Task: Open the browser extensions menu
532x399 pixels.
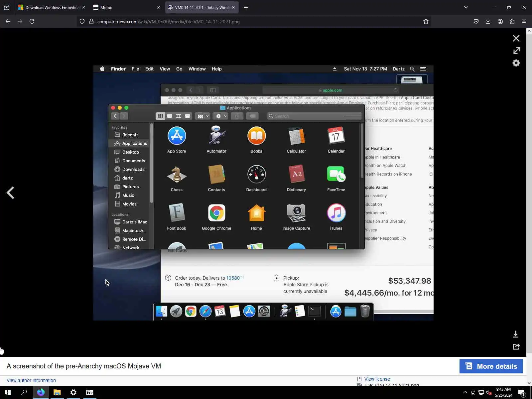Action: click(512, 21)
